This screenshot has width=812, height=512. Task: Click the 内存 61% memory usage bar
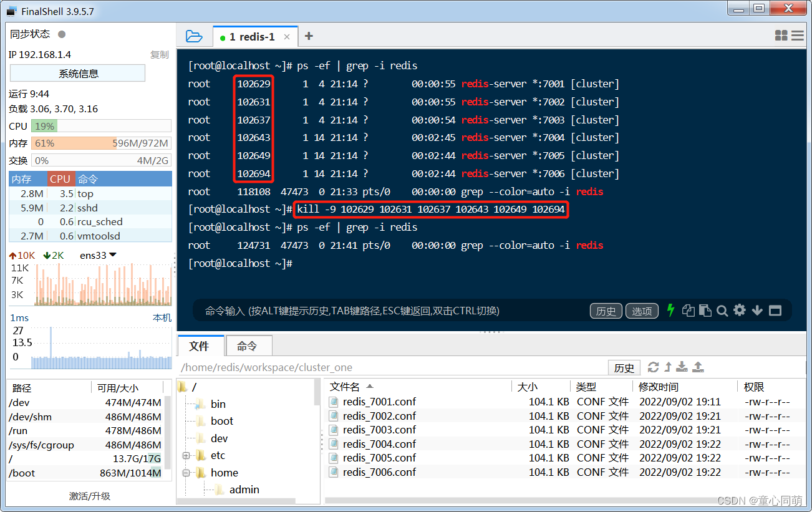101,143
